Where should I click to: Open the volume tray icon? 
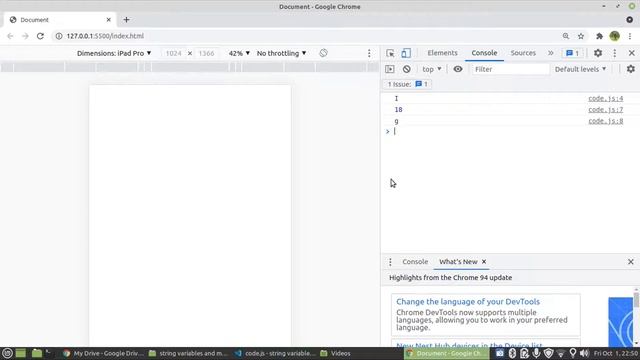point(584,353)
